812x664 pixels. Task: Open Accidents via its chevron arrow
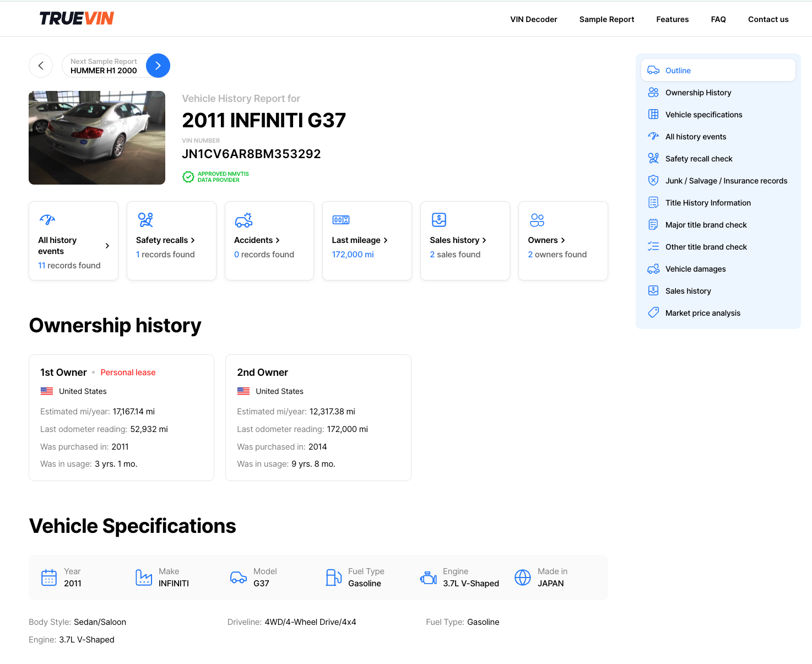(278, 240)
